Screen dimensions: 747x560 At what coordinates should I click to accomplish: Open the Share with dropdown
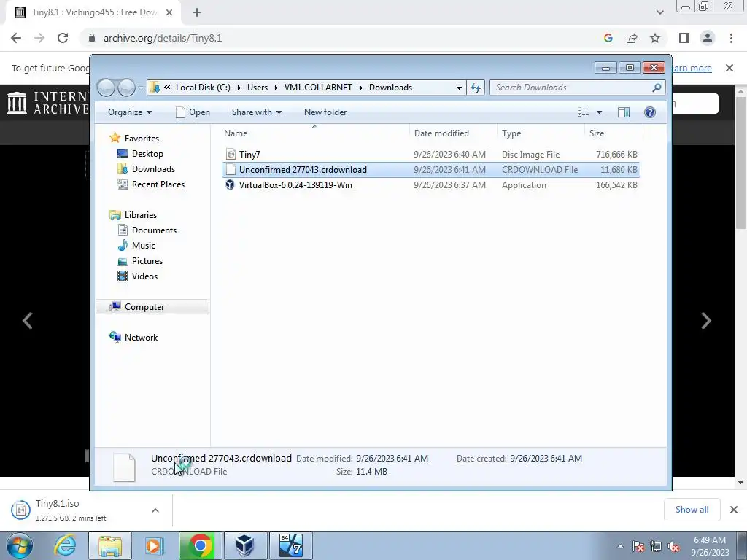point(256,112)
